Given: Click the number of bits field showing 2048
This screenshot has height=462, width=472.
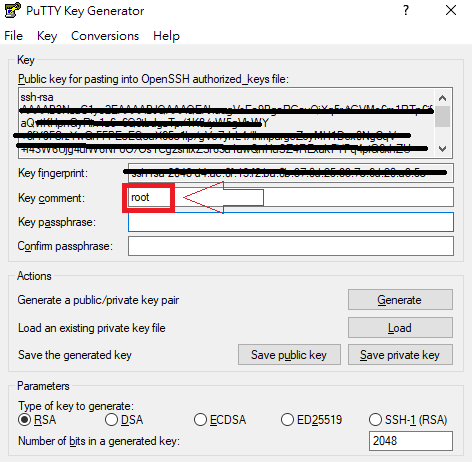Looking at the screenshot, I should coord(411,441).
